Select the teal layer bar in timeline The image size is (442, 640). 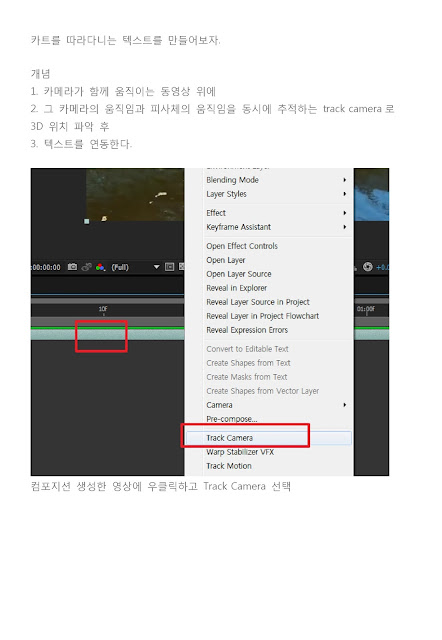tap(107, 335)
